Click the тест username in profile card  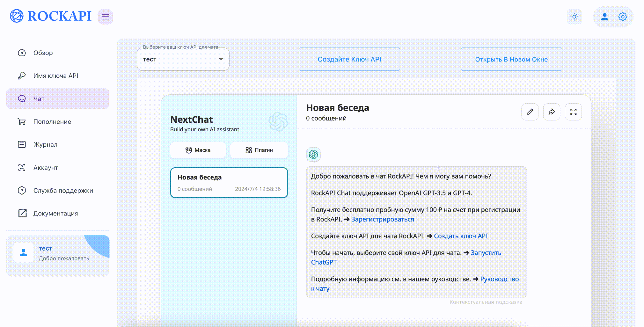click(x=45, y=248)
